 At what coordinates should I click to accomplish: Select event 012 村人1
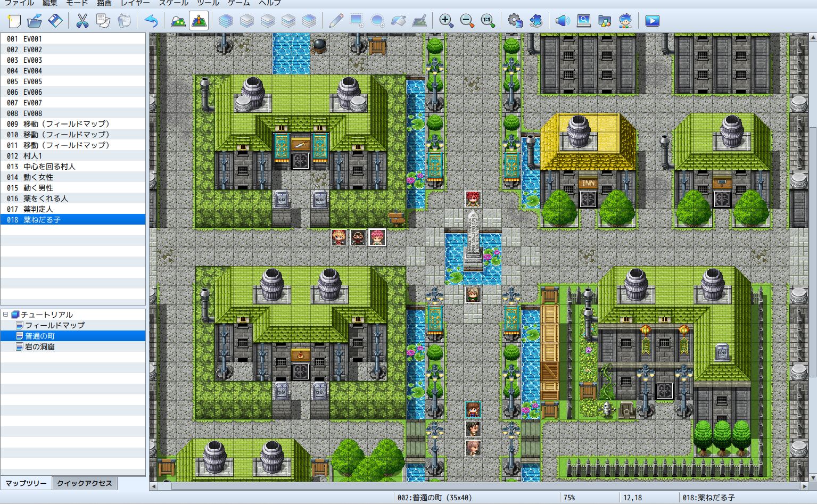[x=73, y=156]
